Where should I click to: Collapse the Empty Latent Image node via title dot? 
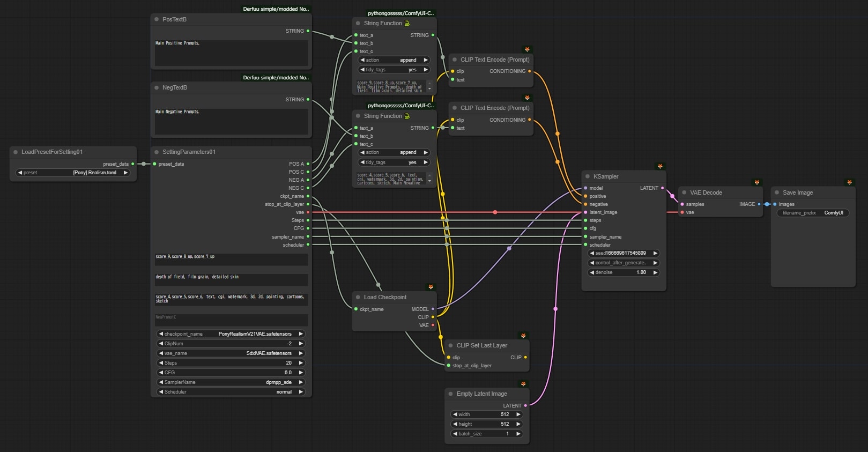click(451, 394)
